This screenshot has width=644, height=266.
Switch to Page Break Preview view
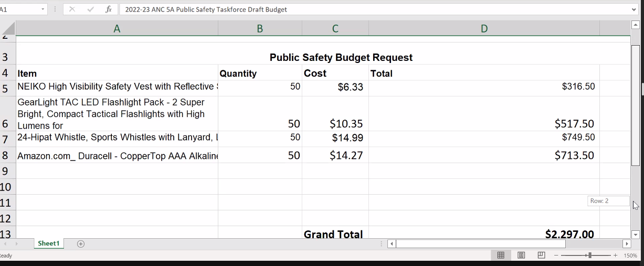coord(541,255)
